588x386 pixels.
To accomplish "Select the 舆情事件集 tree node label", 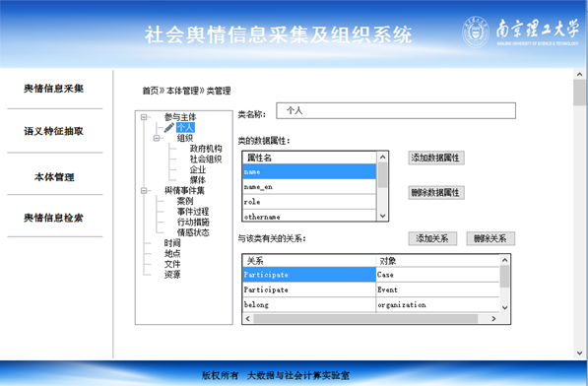I will tap(184, 190).
